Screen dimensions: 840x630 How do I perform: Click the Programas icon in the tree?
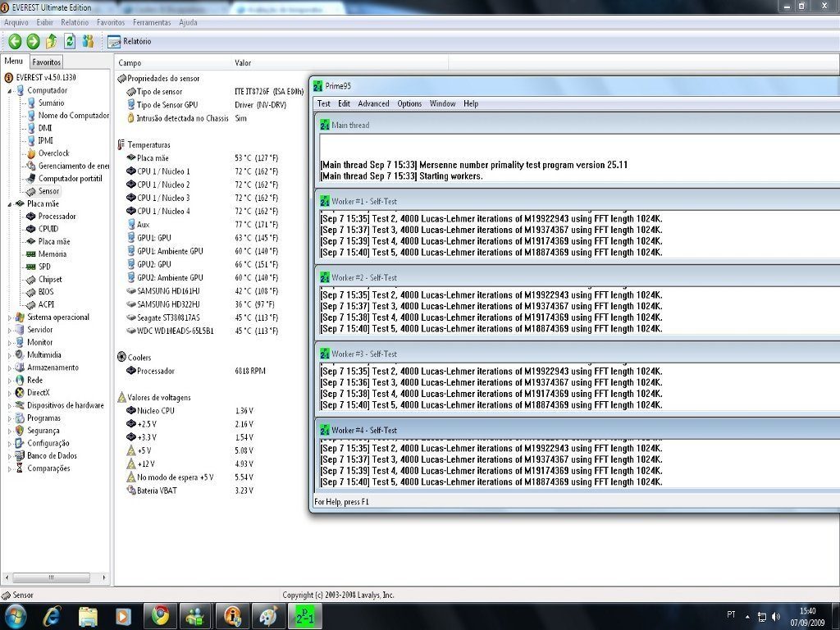tap(20, 418)
